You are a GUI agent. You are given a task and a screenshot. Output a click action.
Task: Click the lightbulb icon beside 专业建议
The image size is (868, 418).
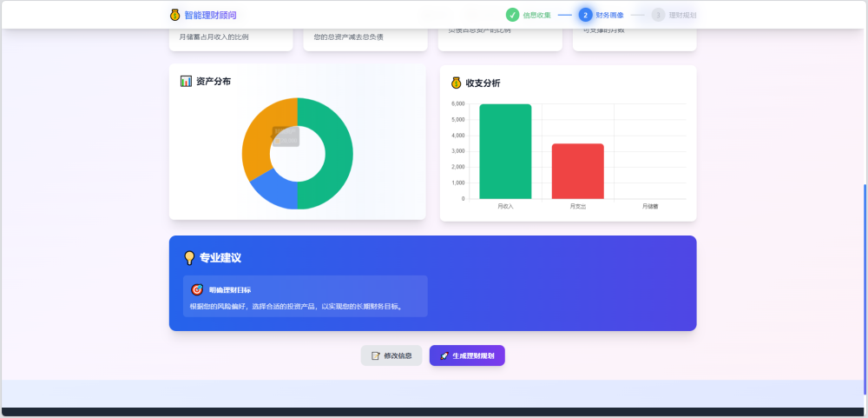[x=189, y=258]
